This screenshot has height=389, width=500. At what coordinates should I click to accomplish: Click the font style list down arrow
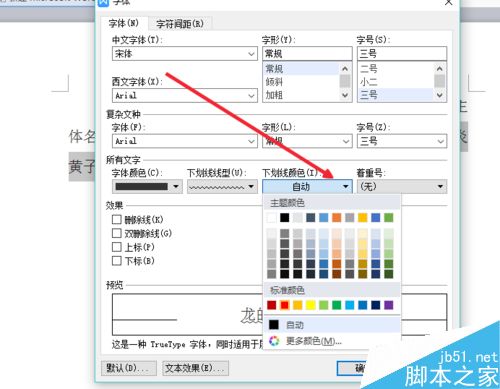(345, 95)
